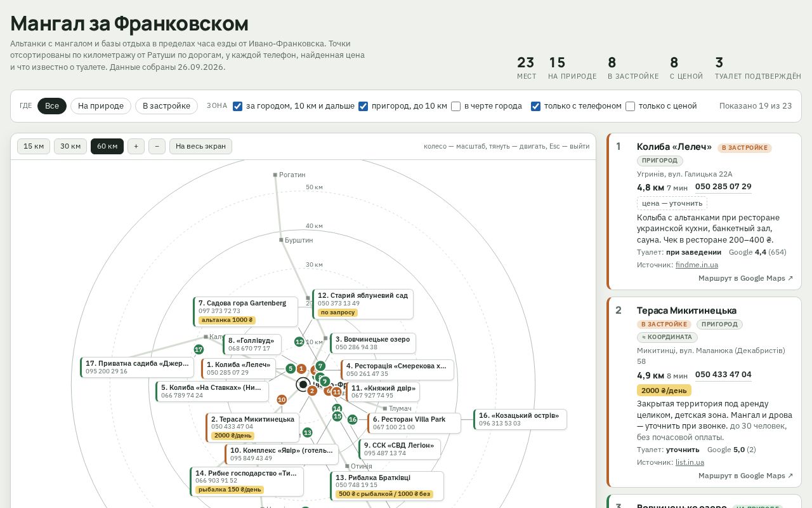
Task: Select green map marker number 15
Action: (x=337, y=416)
